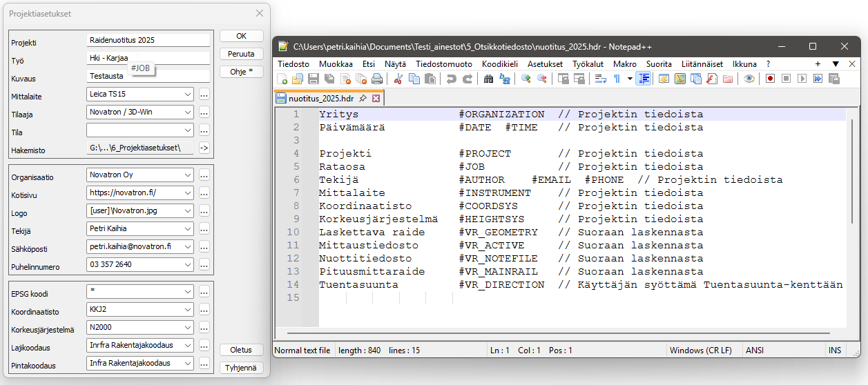Click the New file icon in Notepad++ toolbar
Screen dimensions: 868x385
click(282, 79)
